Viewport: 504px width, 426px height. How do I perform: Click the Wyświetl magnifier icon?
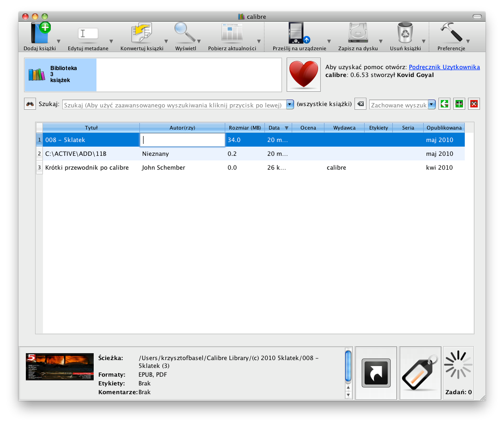[185, 33]
